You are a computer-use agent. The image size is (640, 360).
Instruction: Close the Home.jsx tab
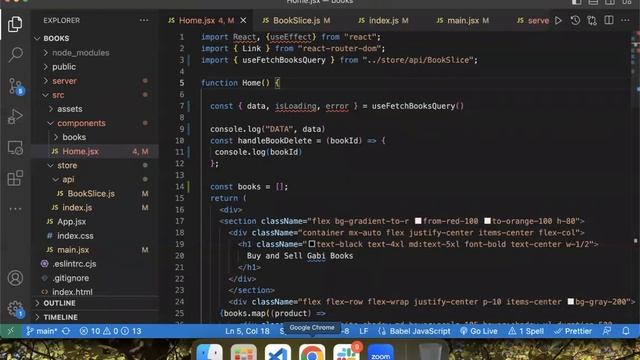point(243,20)
